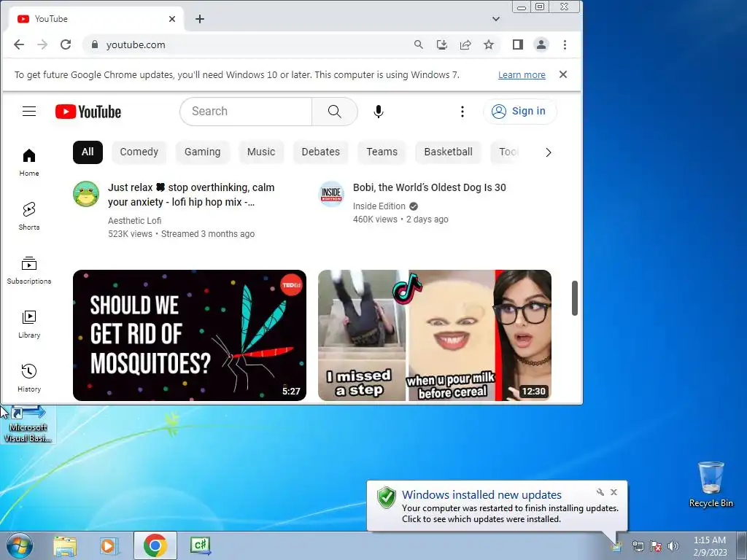Share this page via address bar icon
Screen dimensions: 747x560
[x=465, y=44]
